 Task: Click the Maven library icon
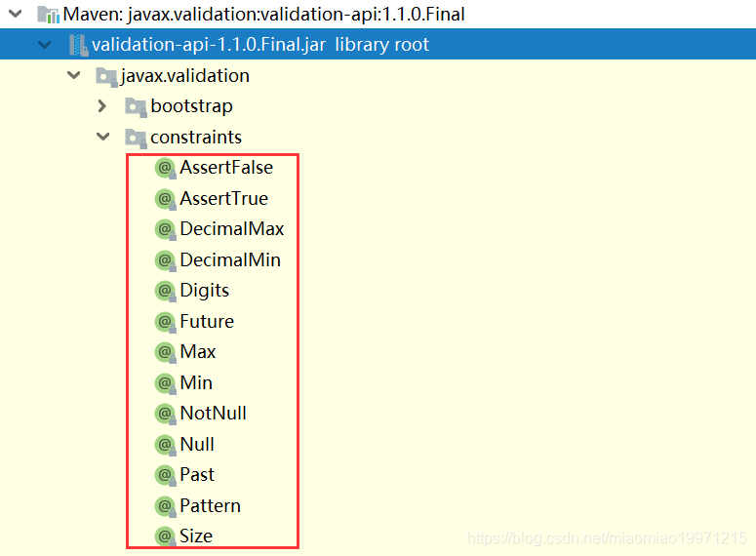tap(49, 15)
